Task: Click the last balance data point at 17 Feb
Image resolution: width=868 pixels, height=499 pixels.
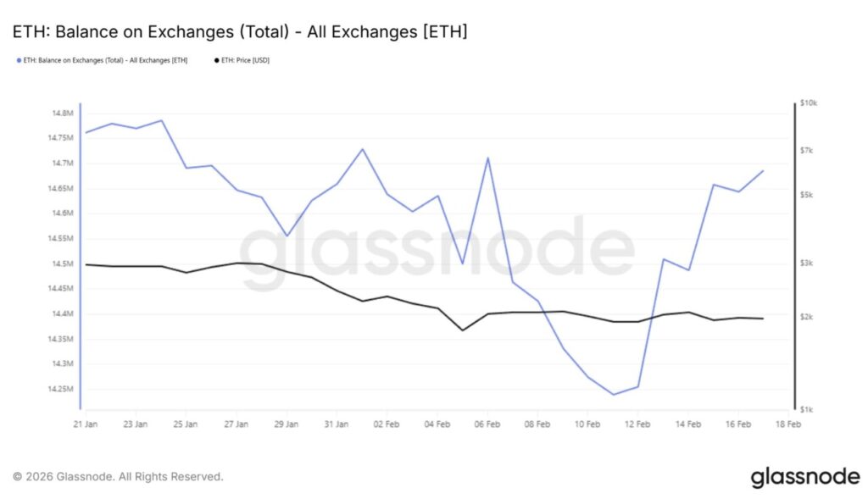Action: [x=763, y=171]
